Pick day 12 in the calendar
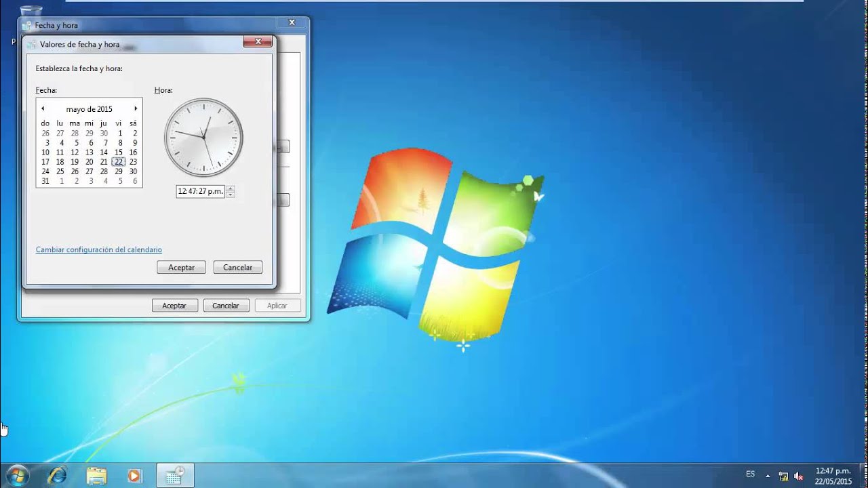Viewport: 868px width, 488px height. (x=75, y=152)
